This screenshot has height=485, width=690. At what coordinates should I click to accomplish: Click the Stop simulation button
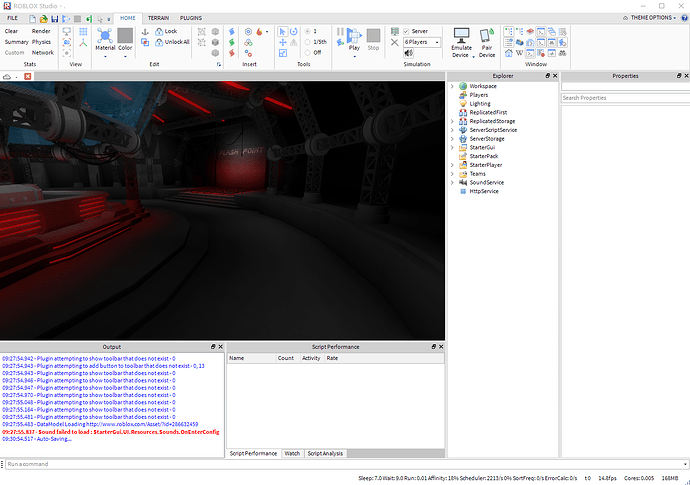click(x=373, y=39)
